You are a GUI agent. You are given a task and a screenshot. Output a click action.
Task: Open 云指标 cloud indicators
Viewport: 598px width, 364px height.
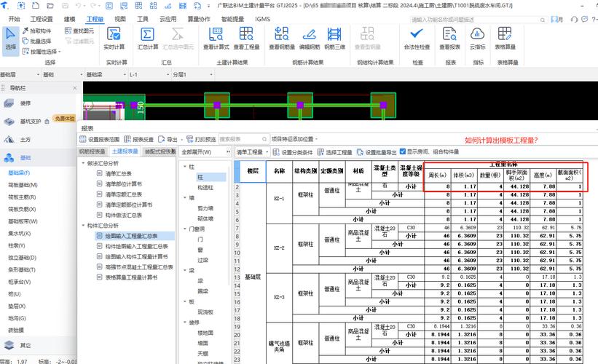coord(478,39)
